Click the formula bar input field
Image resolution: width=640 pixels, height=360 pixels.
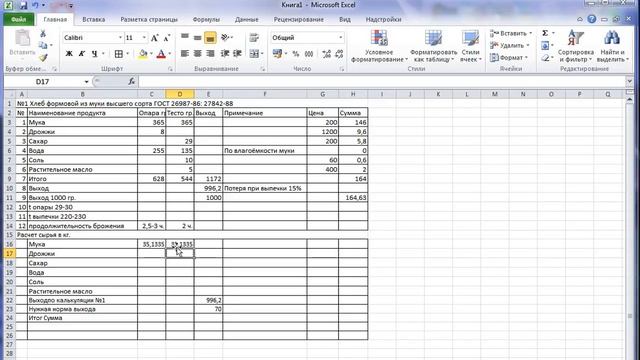point(382,82)
